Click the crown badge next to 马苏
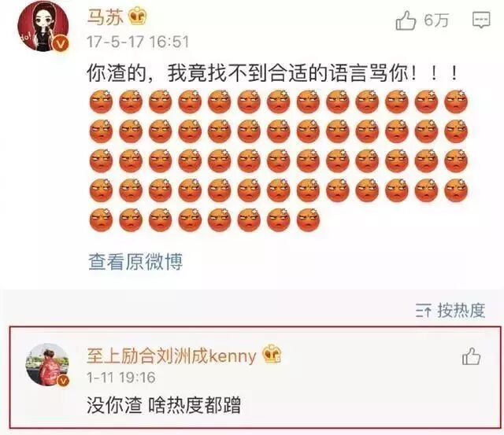Screen dimensions: 504x435 [x=138, y=16]
